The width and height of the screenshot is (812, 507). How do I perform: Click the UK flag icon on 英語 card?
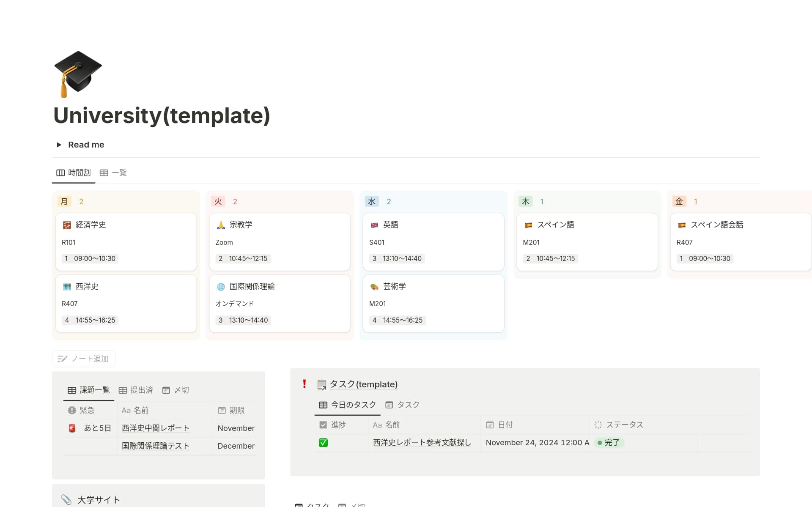(x=374, y=225)
